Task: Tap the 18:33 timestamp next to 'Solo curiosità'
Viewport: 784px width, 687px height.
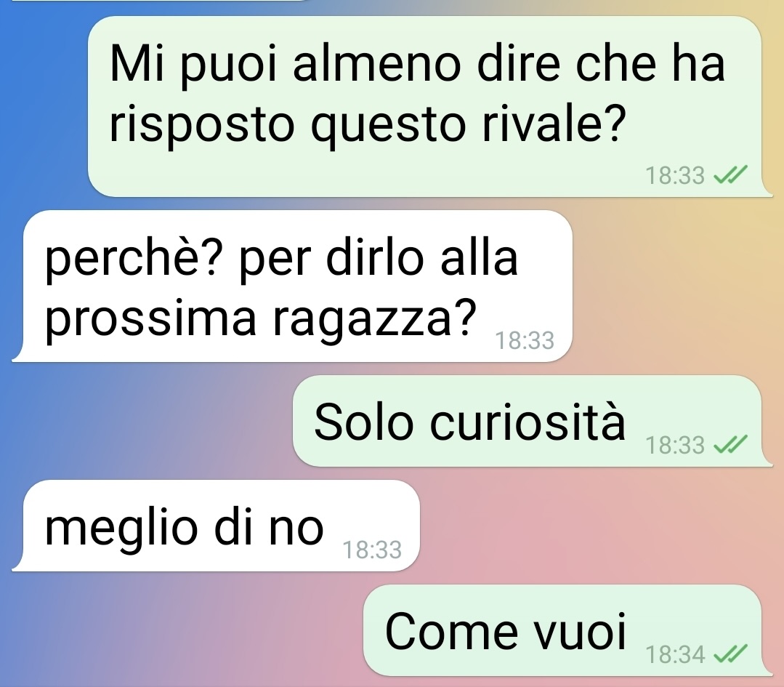Action: (x=675, y=445)
